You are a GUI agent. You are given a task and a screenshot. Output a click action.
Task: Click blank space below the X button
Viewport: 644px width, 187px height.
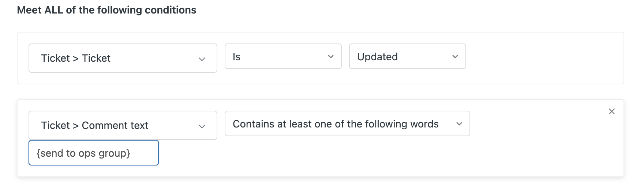coord(611,146)
